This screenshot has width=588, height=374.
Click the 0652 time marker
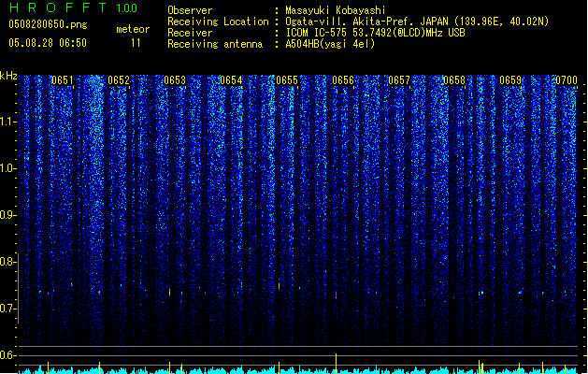tap(119, 80)
